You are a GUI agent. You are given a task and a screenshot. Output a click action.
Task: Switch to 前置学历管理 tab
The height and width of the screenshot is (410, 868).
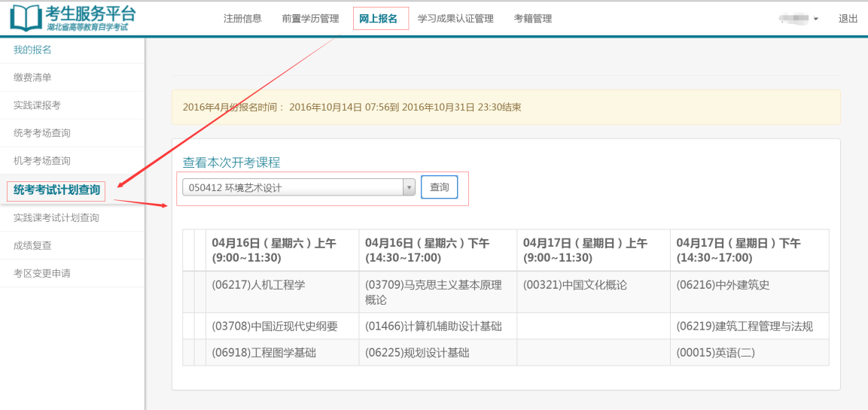[310, 19]
